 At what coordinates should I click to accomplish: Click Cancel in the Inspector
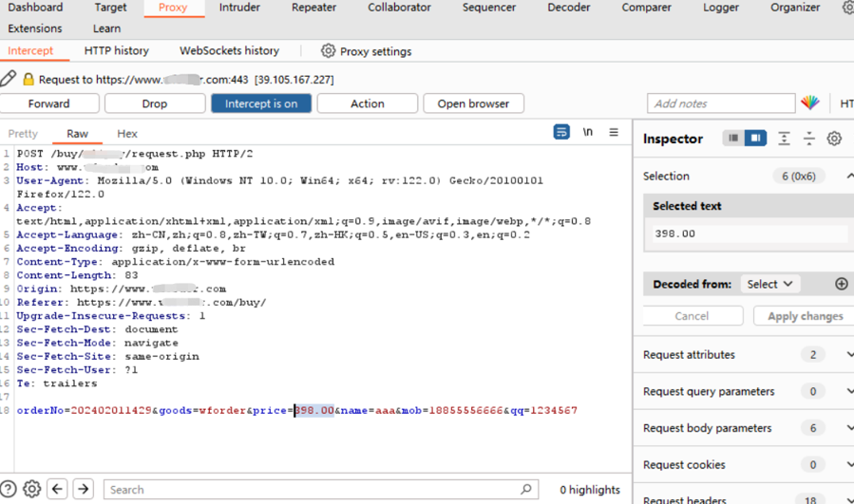pyautogui.click(x=693, y=316)
